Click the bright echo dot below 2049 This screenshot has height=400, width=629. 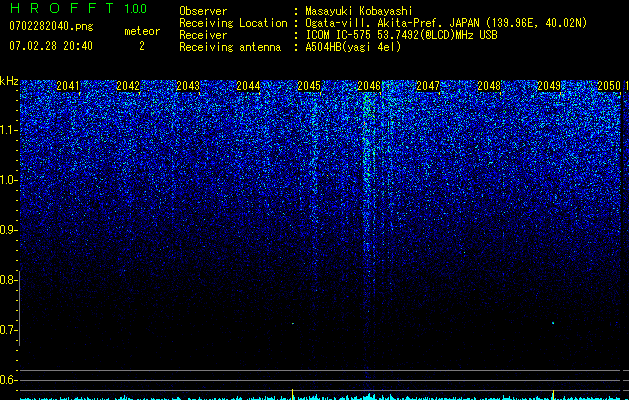553,323
